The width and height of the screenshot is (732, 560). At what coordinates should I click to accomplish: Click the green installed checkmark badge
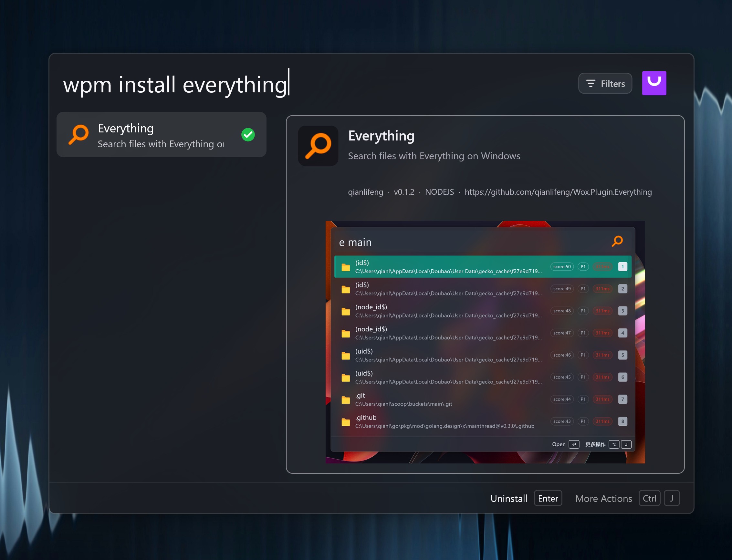[x=248, y=135]
